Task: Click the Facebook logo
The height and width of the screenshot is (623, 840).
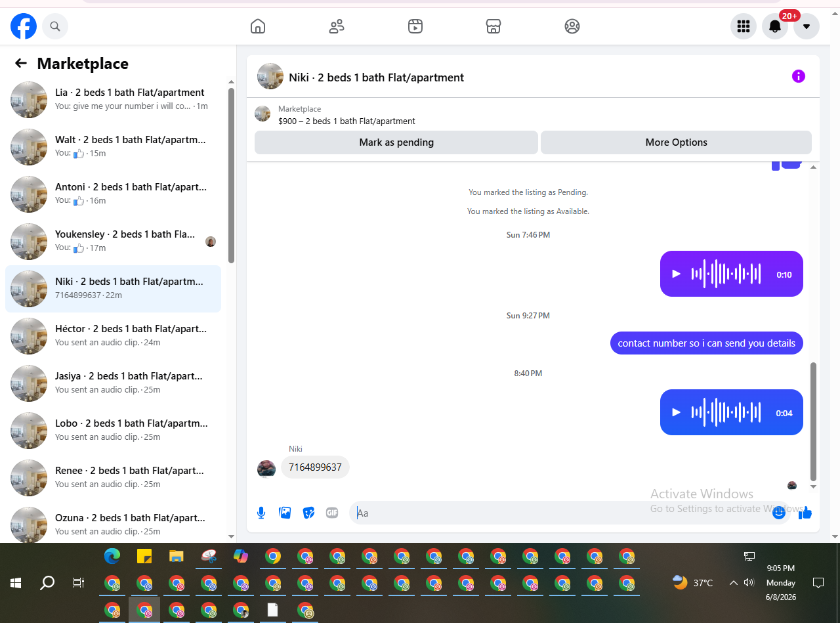Action: click(24, 26)
